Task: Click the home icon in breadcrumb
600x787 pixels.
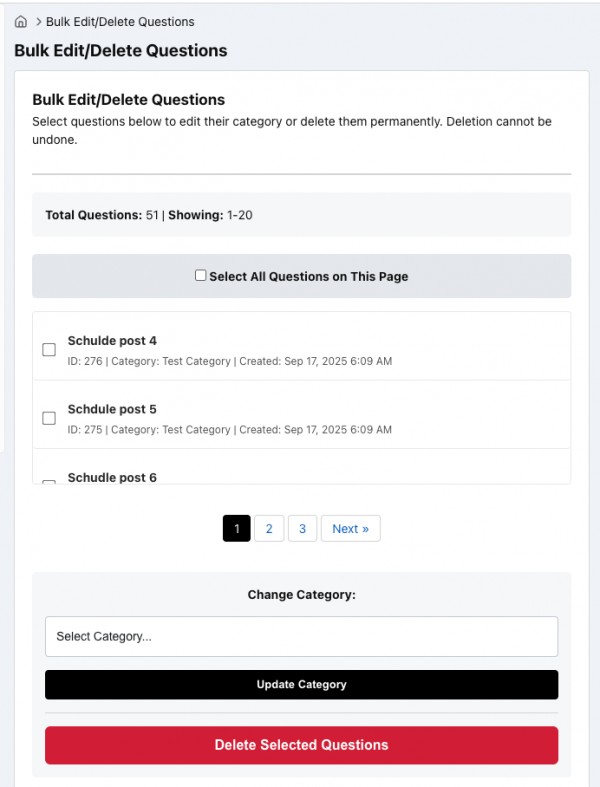Action: click(x=21, y=21)
